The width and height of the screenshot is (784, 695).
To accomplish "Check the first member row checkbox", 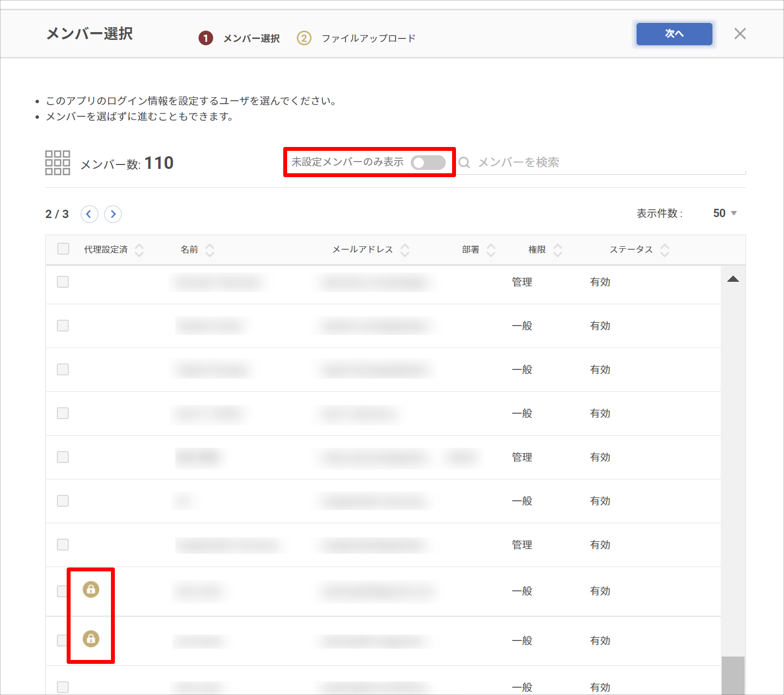I will click(x=63, y=282).
